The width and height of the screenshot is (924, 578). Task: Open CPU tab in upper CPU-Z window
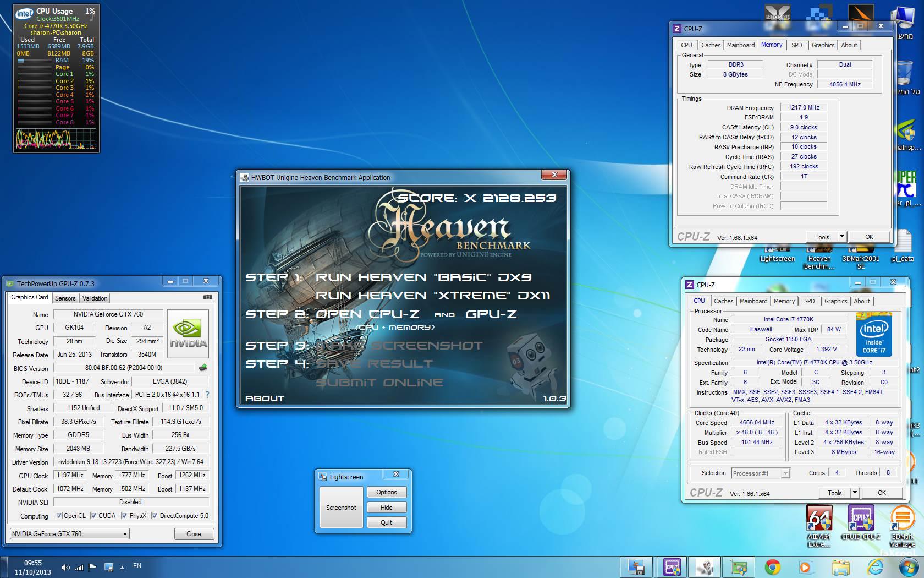tap(686, 45)
